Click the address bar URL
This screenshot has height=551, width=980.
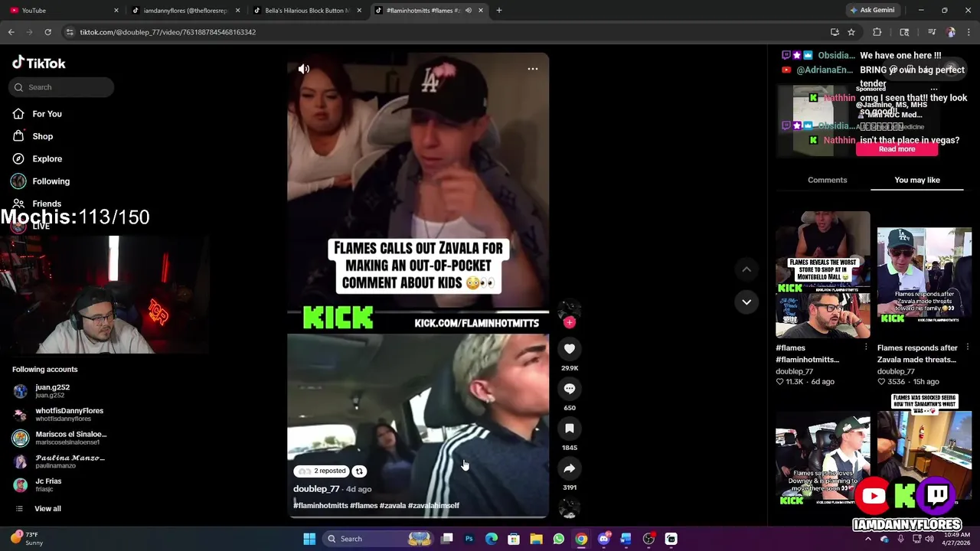tap(168, 32)
